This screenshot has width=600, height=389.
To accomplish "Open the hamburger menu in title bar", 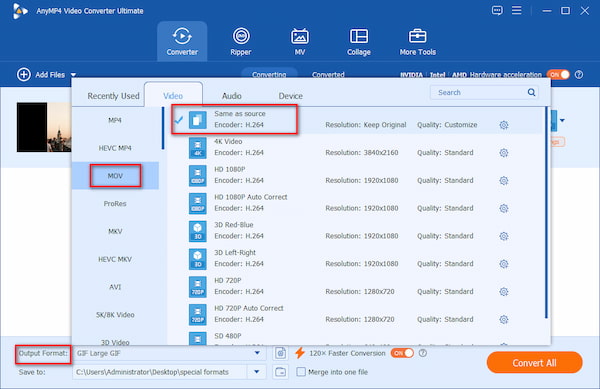I will click(x=517, y=10).
